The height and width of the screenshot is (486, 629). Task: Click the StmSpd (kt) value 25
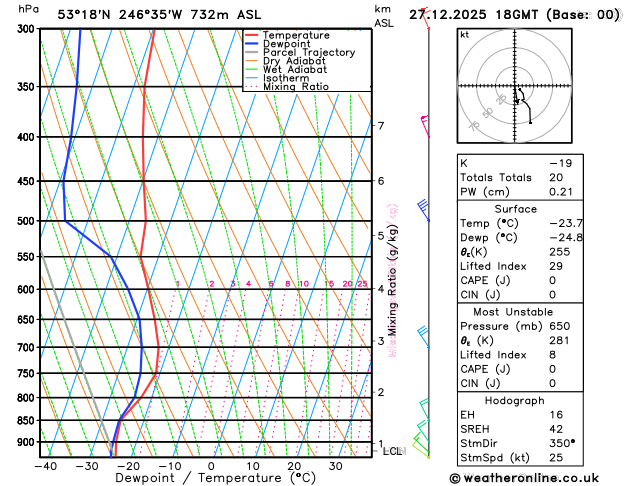click(x=556, y=458)
